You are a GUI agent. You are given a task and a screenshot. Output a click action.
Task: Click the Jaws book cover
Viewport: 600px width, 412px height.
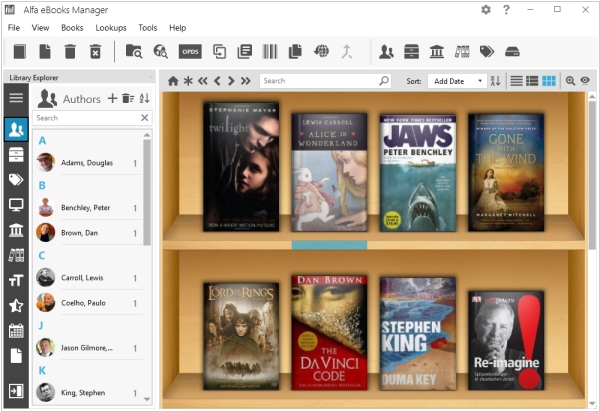(x=417, y=172)
